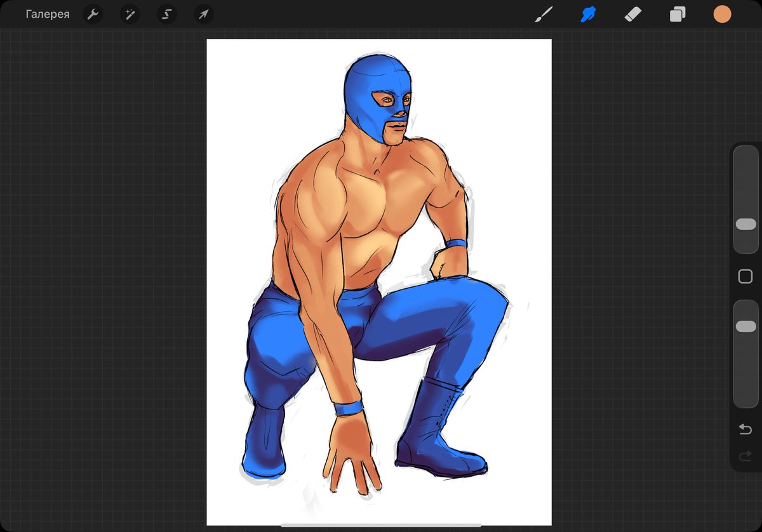Activate the Transform arrow tool

click(x=203, y=14)
